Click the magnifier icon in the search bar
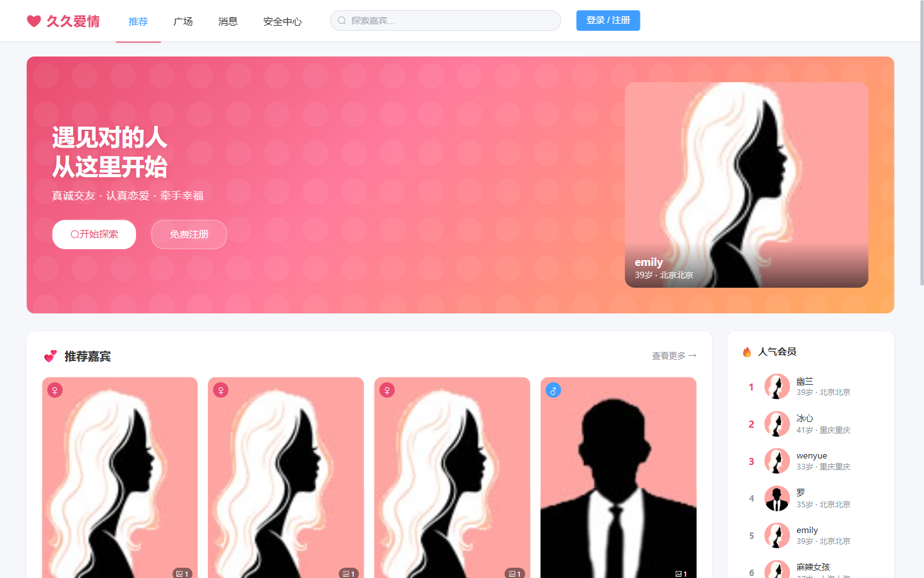 tap(342, 21)
